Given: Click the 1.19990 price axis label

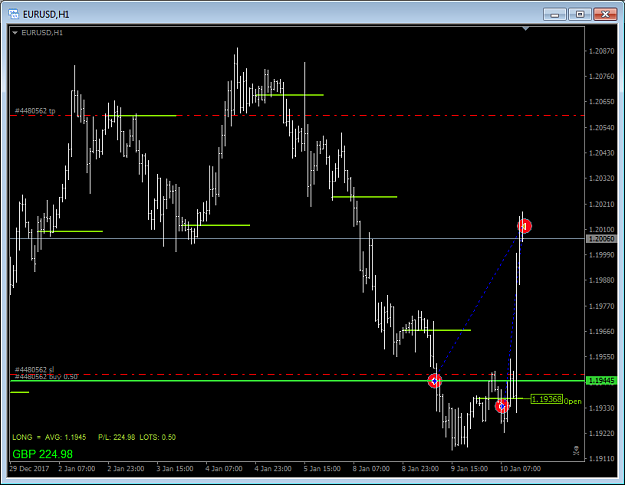Looking at the screenshot, I should click(x=602, y=255).
